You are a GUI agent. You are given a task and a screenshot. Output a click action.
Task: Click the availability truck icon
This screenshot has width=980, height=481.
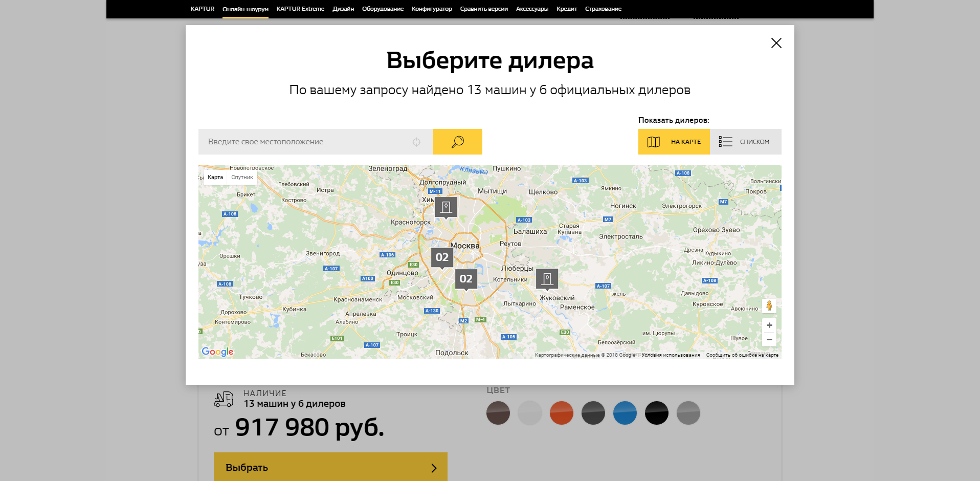[224, 399]
